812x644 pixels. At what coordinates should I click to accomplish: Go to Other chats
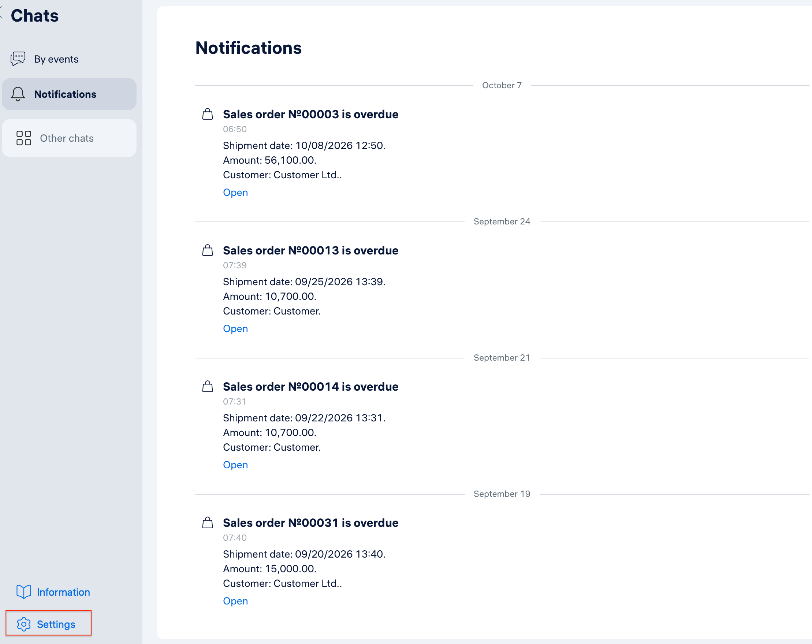pyautogui.click(x=69, y=138)
